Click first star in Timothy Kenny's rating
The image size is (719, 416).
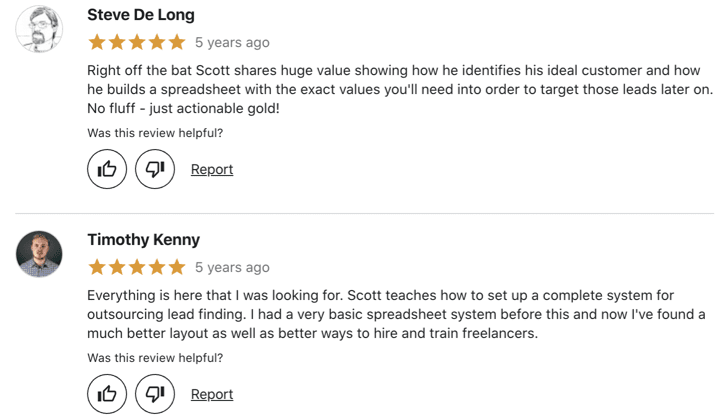[97, 267]
